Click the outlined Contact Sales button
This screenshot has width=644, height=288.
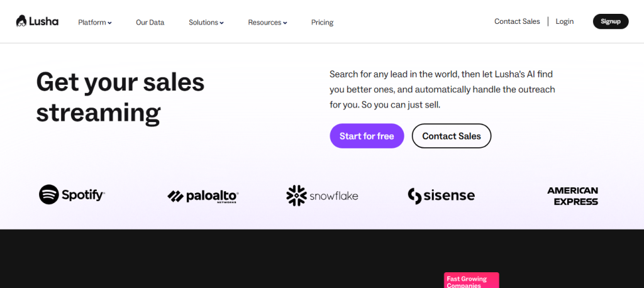coord(452,136)
